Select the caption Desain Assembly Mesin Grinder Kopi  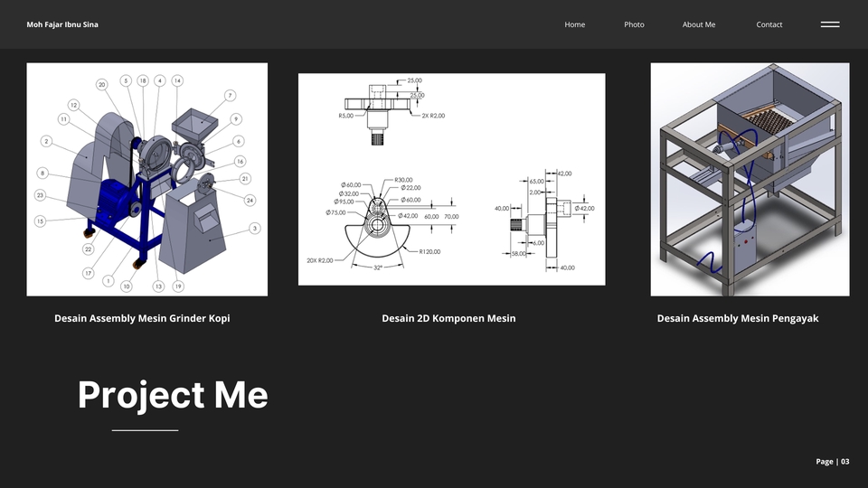click(x=142, y=318)
